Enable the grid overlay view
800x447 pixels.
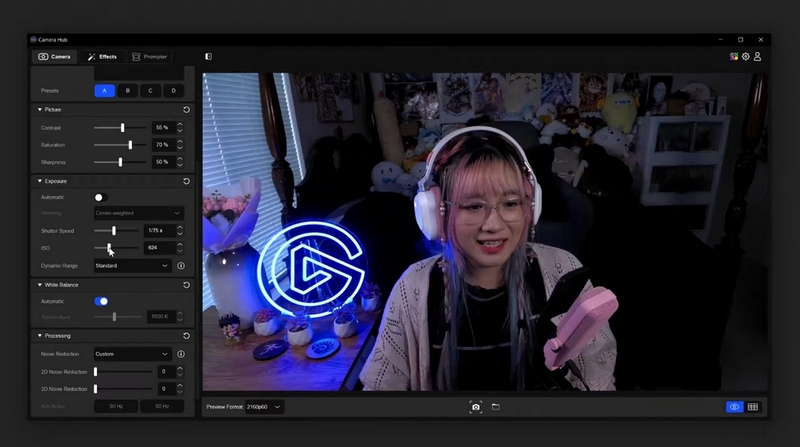(752, 407)
